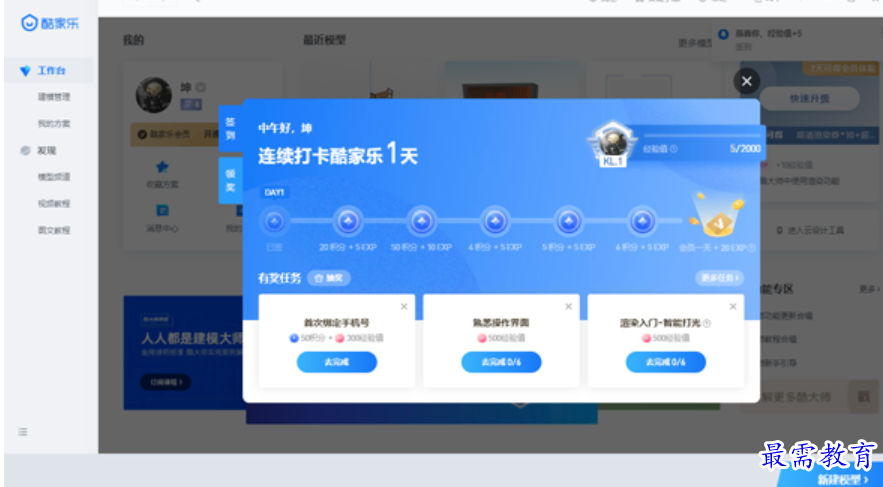Click the globe icon beside 发现
The height and width of the screenshot is (487, 883).
coord(25,150)
